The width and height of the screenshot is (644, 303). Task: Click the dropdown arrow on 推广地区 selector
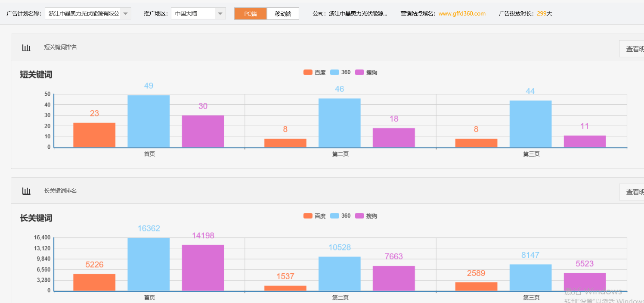(220, 13)
